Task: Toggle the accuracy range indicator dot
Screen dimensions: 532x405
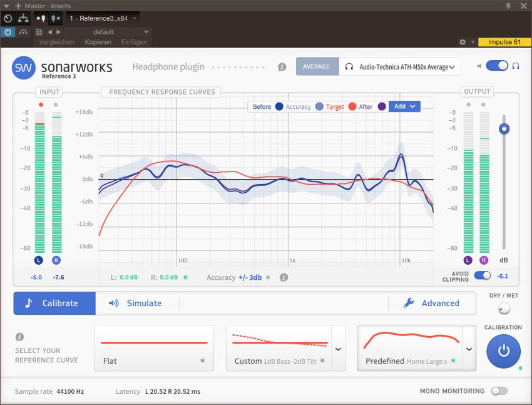Action: tap(269, 277)
